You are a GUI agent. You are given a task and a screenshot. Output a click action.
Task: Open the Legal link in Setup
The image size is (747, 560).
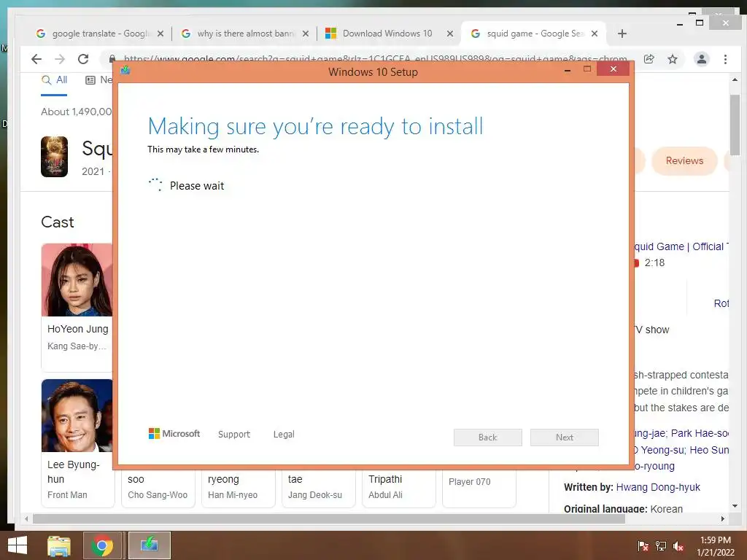click(x=284, y=435)
